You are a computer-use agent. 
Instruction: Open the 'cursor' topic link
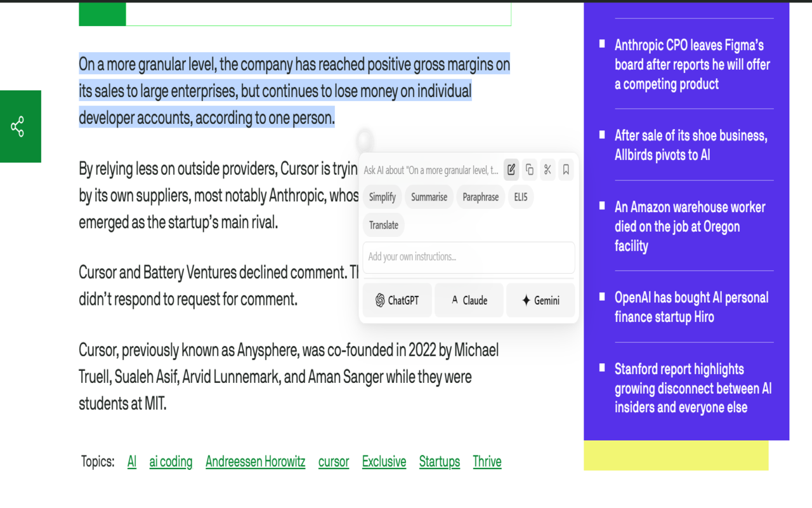point(334,462)
